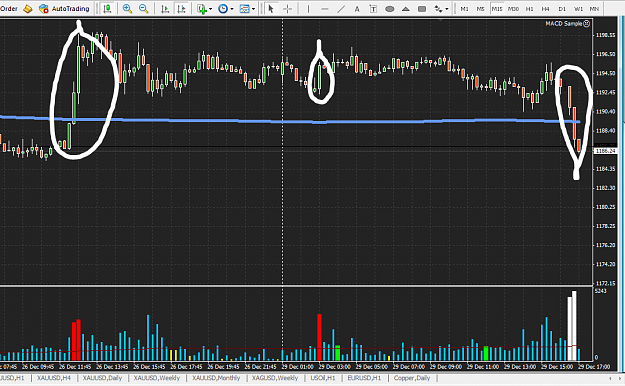Screen dimensions: 625x386
Task: Click the red volume bar at 29 Dec 03:00
Action: 319,337
